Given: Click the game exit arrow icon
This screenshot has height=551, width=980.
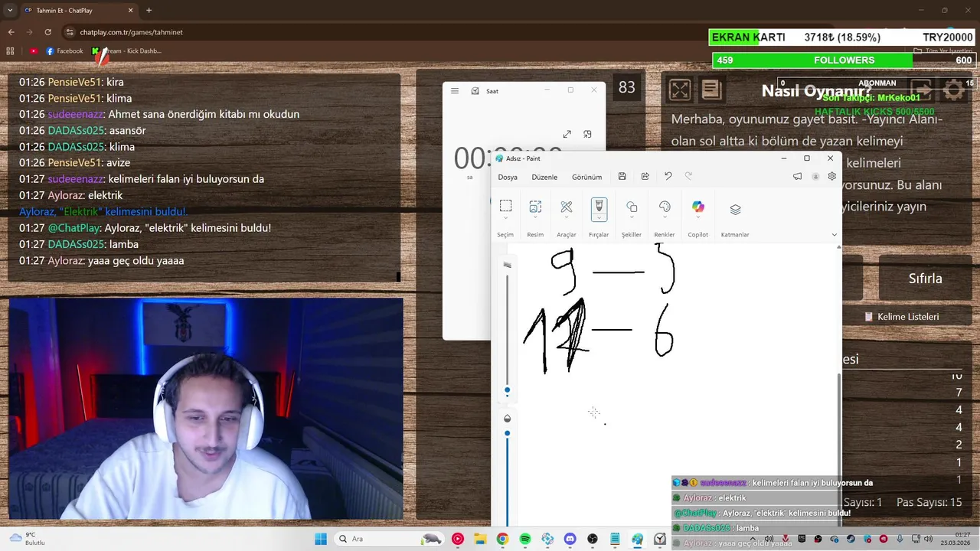Looking at the screenshot, I should [922, 90].
